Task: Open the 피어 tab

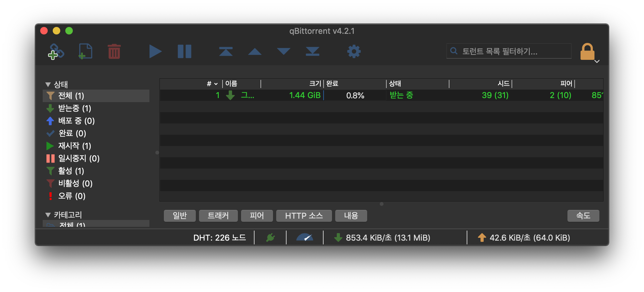Action: (x=257, y=216)
